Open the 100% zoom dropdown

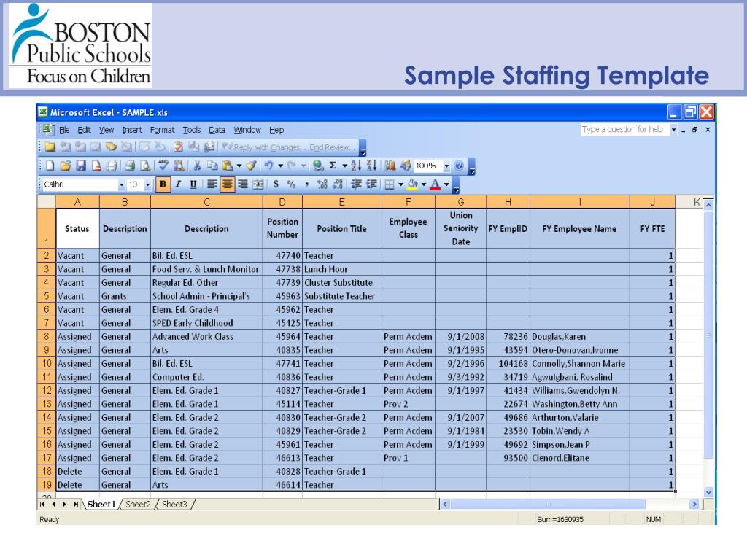(x=446, y=166)
